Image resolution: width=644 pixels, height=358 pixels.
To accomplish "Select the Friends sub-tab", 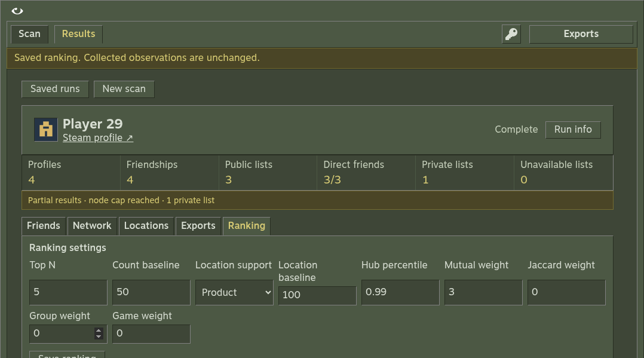I will (44, 226).
